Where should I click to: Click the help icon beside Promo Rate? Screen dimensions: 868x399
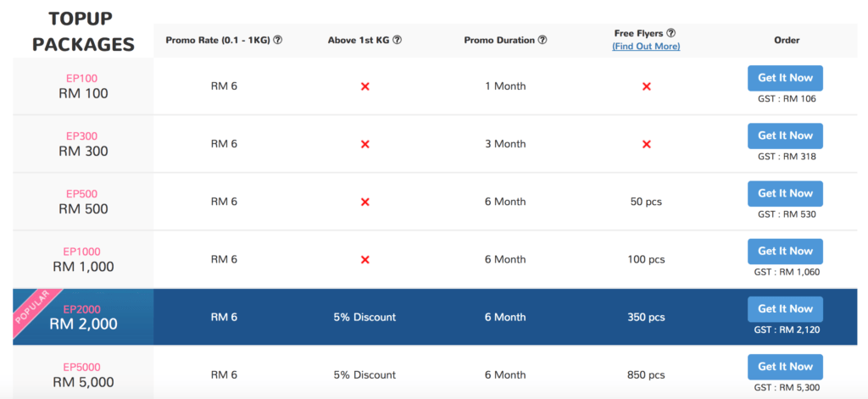[278, 40]
